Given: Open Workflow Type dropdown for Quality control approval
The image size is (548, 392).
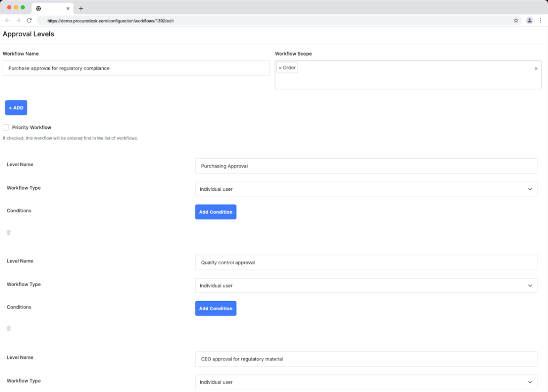Looking at the screenshot, I should click(366, 286).
